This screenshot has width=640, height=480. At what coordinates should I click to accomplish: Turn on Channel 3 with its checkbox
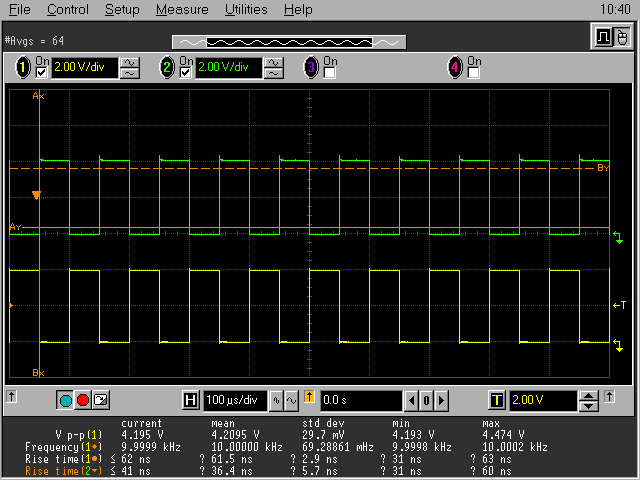coord(330,73)
